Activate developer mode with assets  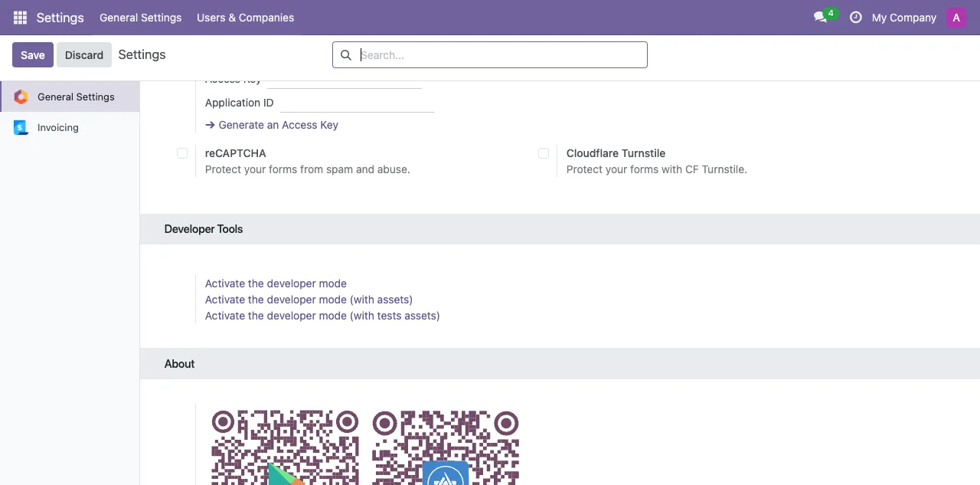[x=309, y=300]
